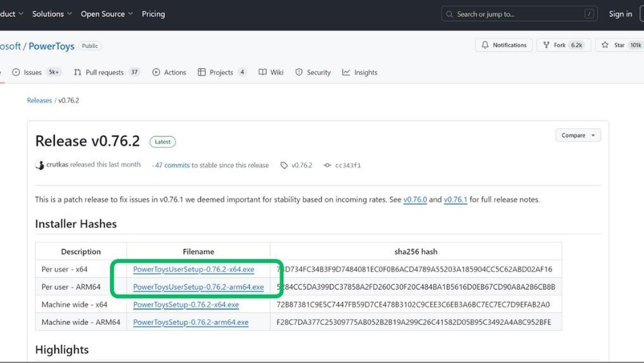The image size is (644, 363).
Task: Open the v0.76.1 release notes link
Action: click(456, 199)
